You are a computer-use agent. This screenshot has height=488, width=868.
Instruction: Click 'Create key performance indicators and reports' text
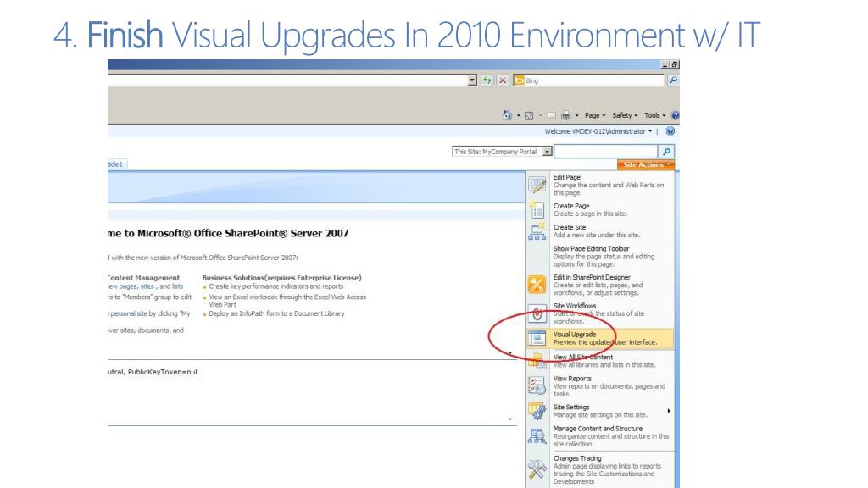(275, 286)
